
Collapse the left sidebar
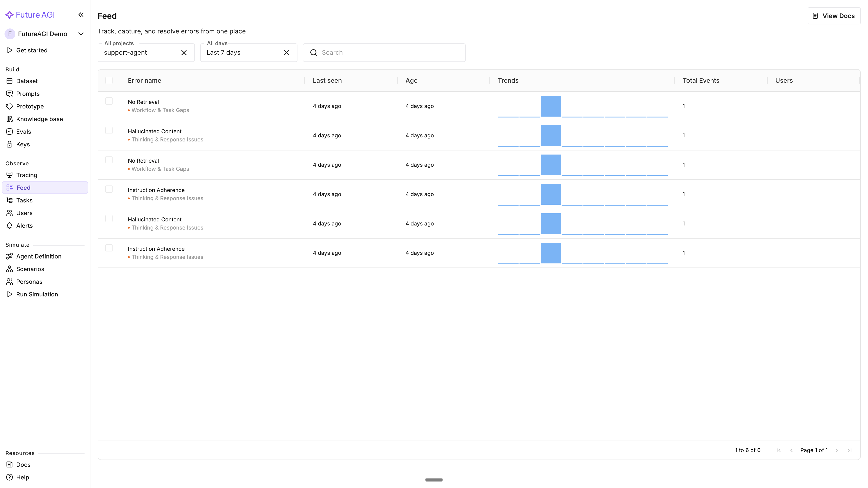tap(81, 14)
